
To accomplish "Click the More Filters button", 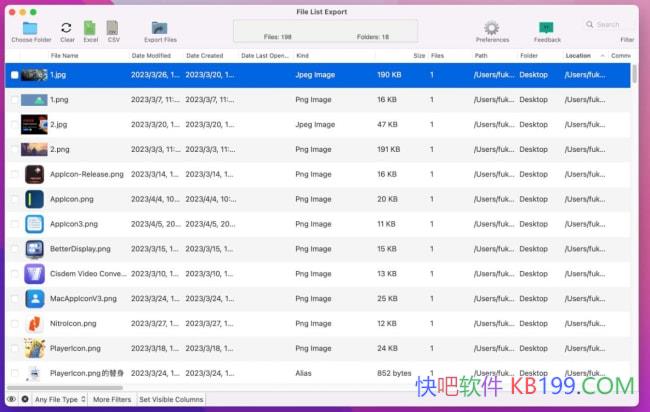I will [x=112, y=399].
